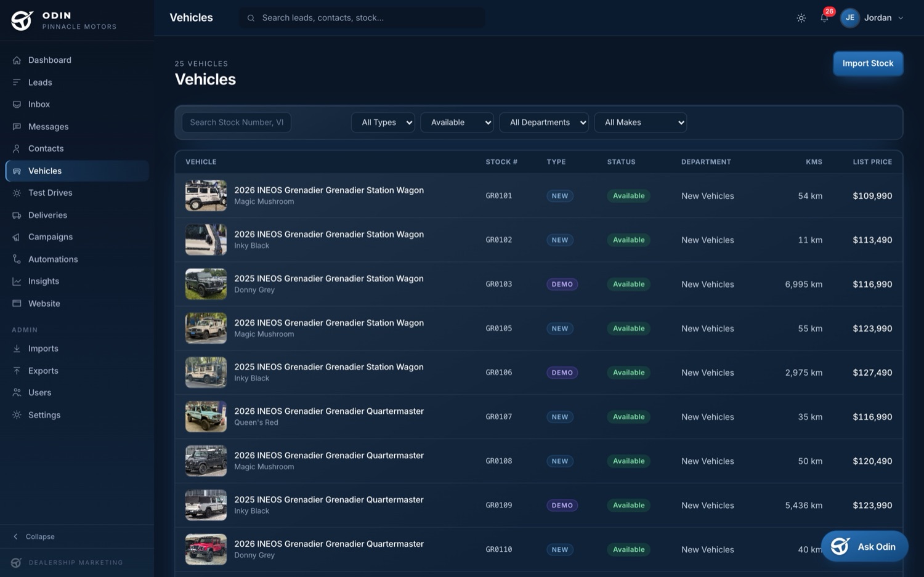Open the Inbox tray icon

click(17, 105)
